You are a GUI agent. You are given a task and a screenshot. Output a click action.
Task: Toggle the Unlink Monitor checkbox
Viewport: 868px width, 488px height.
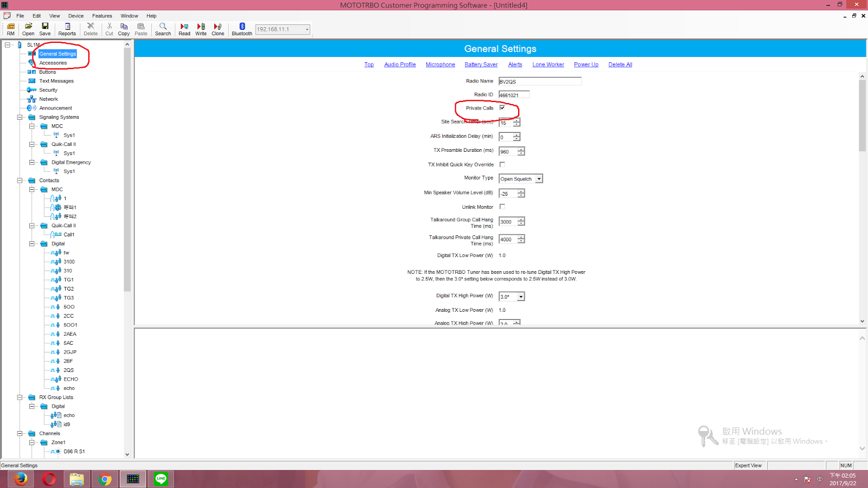[502, 207]
